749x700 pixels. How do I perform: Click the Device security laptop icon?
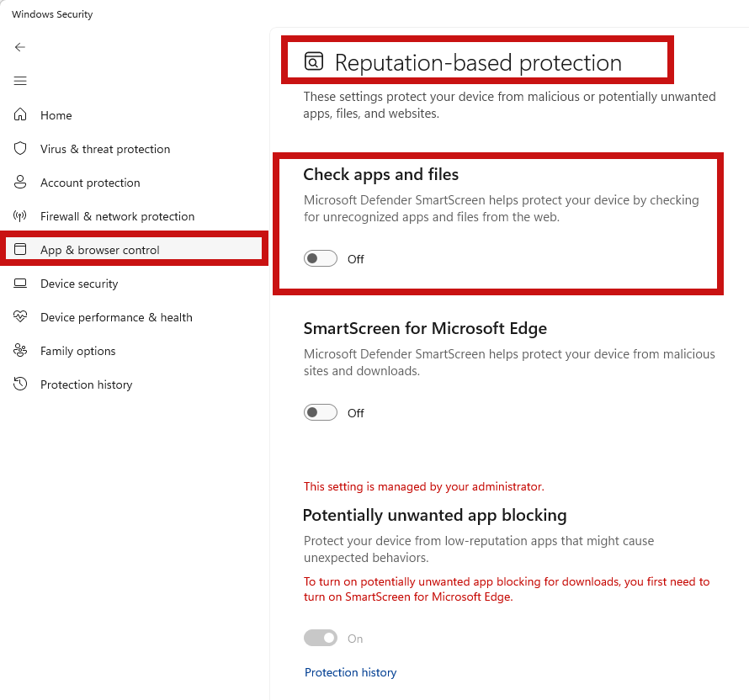coord(21,284)
